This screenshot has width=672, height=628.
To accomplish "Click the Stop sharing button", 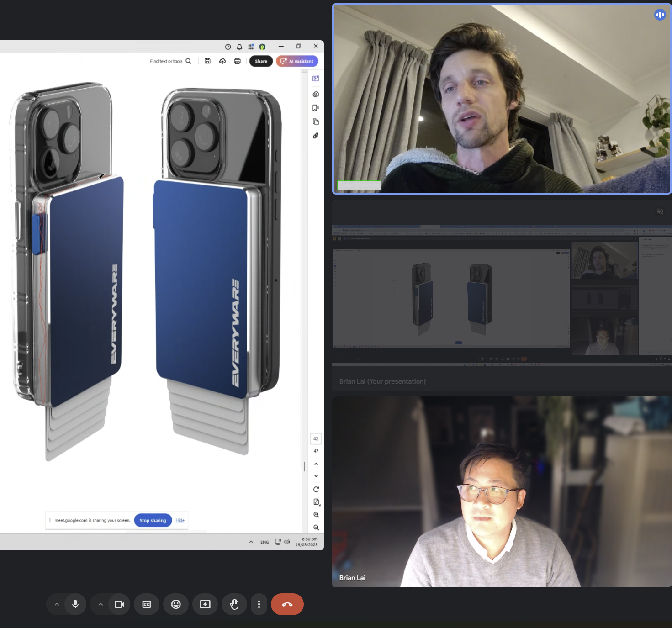I will point(153,520).
